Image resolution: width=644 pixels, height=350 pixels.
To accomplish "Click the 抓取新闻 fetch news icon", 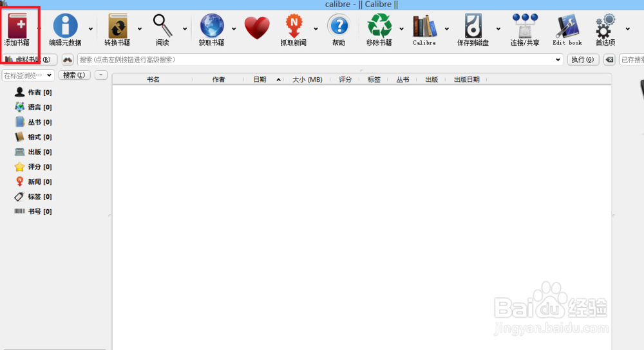I will point(294,26).
